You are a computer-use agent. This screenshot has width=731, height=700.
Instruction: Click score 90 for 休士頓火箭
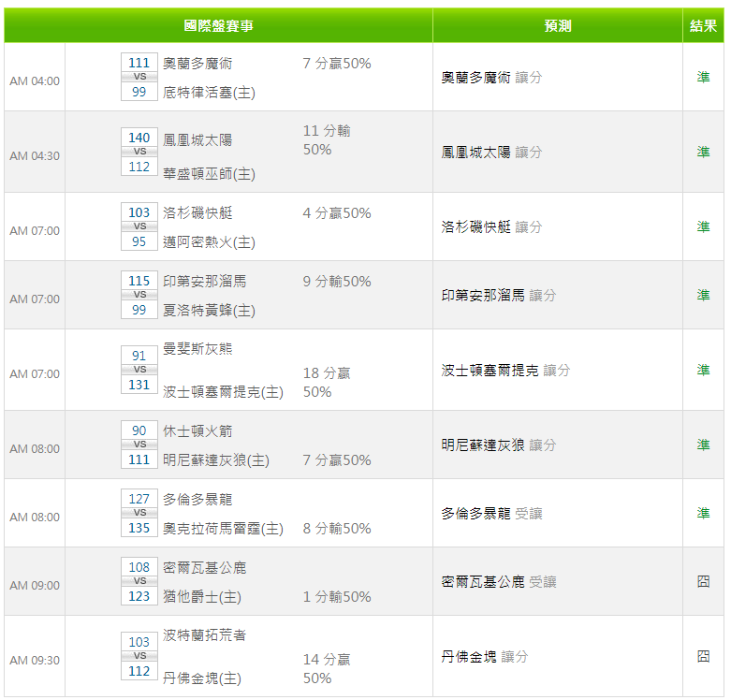click(139, 430)
